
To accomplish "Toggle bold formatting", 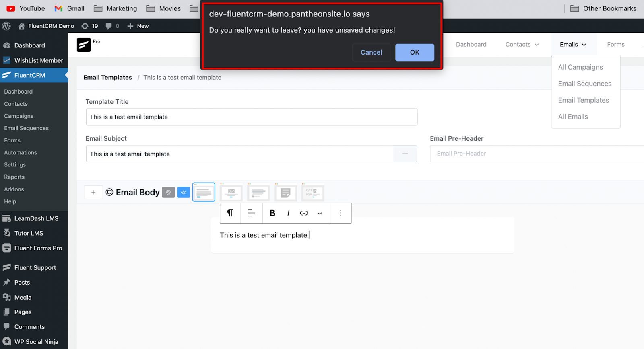I will [x=272, y=213].
